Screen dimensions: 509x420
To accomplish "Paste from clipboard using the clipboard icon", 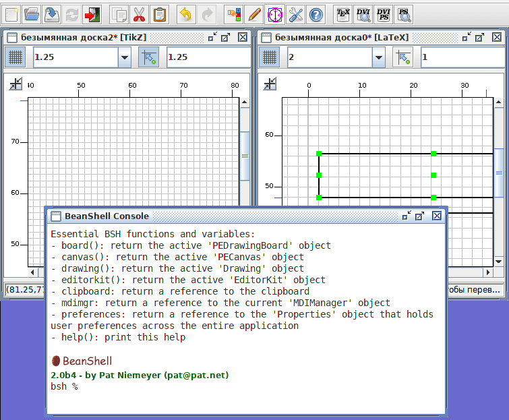I will click(x=159, y=15).
